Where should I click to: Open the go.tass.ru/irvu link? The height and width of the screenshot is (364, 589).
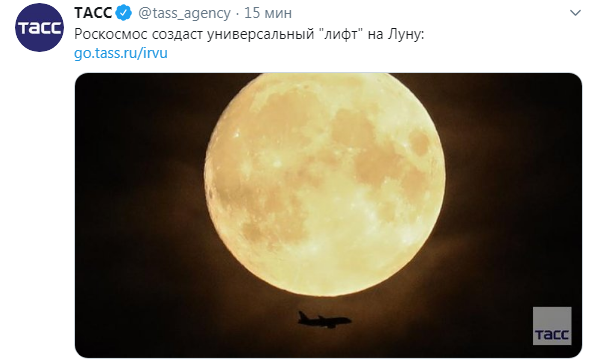tap(121, 53)
